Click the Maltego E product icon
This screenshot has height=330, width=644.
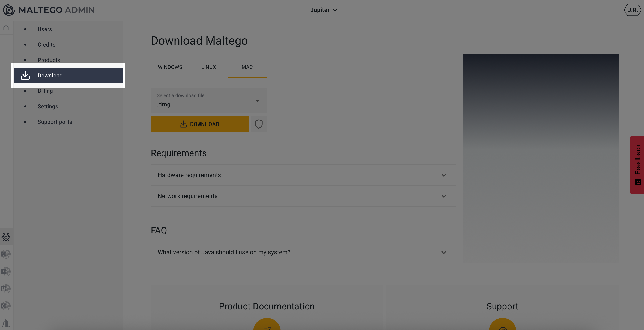[6, 271]
